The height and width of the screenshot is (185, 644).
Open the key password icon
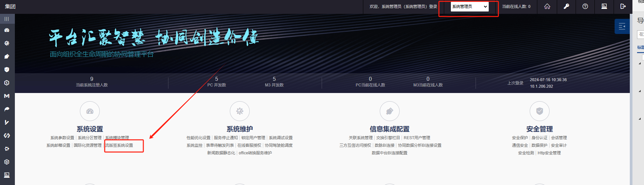tap(566, 6)
